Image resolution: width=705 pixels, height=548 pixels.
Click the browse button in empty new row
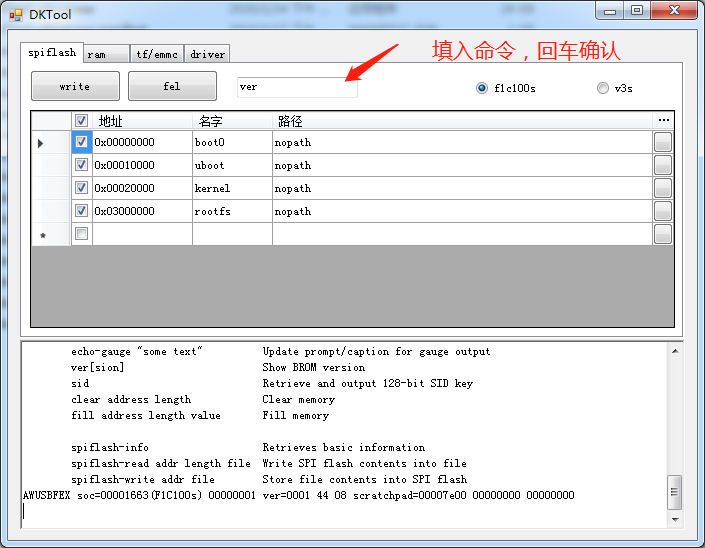click(x=663, y=234)
